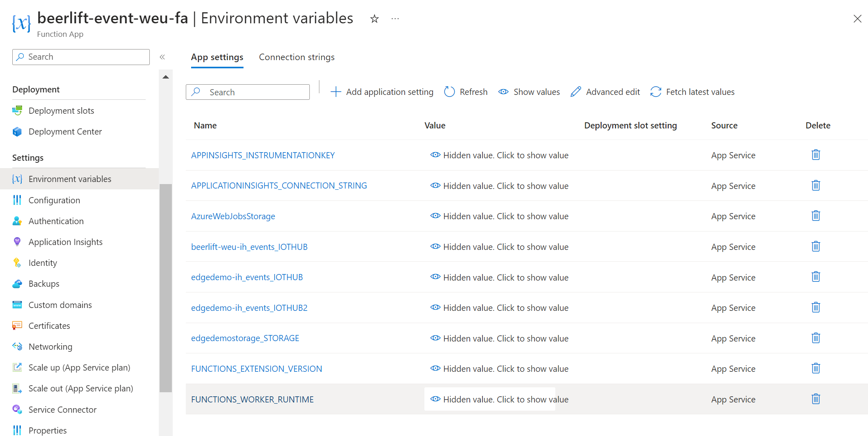Delete the AzureWebJobsStorage setting

pyautogui.click(x=816, y=216)
